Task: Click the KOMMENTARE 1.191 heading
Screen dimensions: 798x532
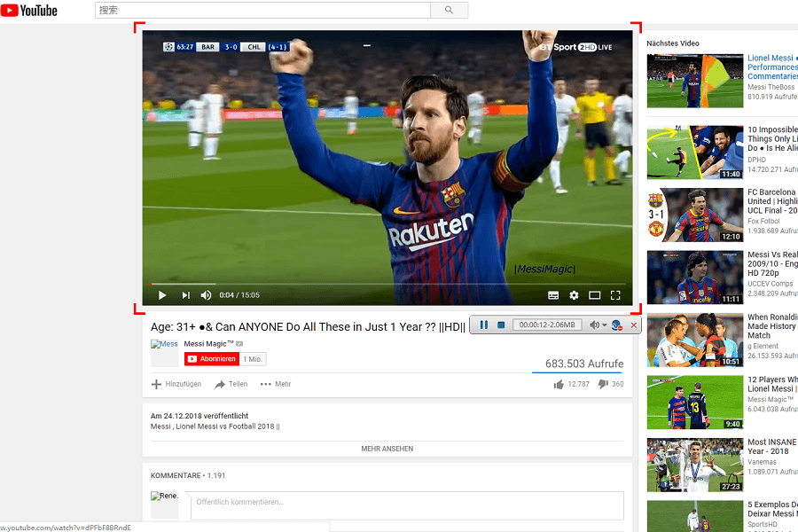Action: pos(188,475)
